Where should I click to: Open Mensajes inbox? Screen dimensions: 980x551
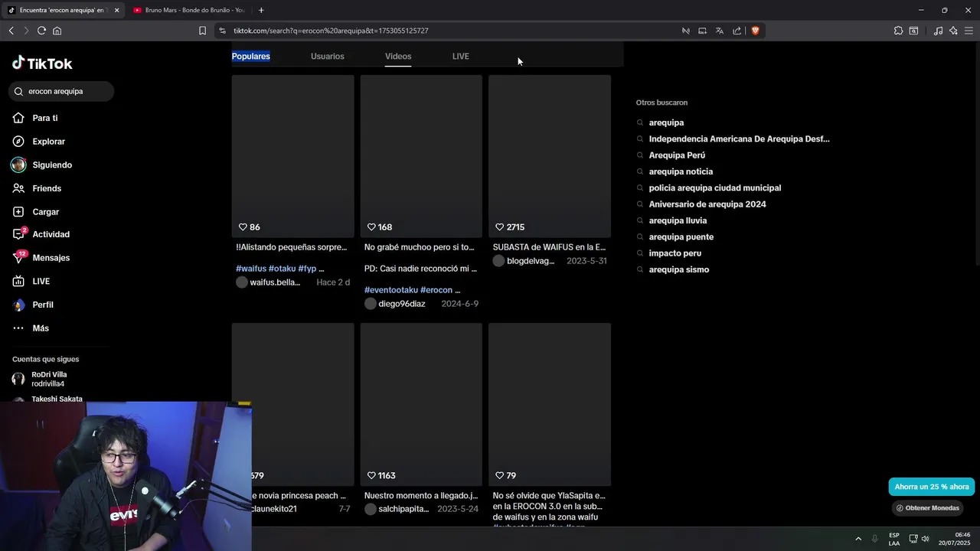click(x=41, y=258)
